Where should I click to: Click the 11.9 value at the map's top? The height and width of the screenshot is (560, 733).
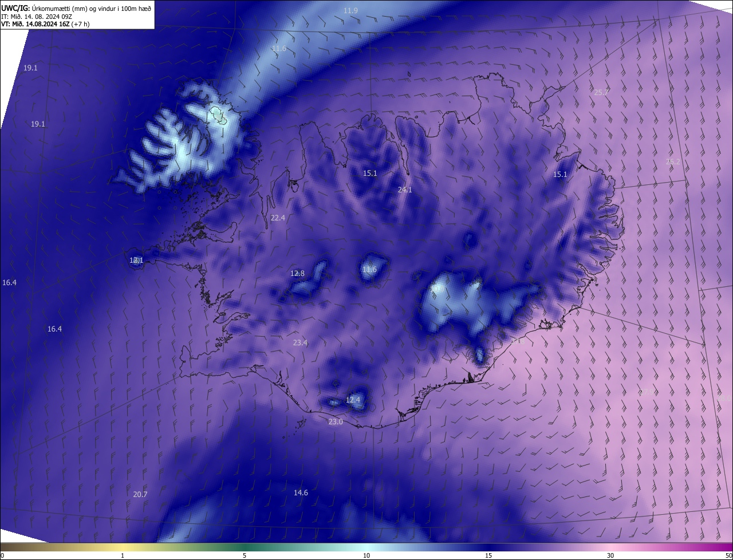coord(350,11)
